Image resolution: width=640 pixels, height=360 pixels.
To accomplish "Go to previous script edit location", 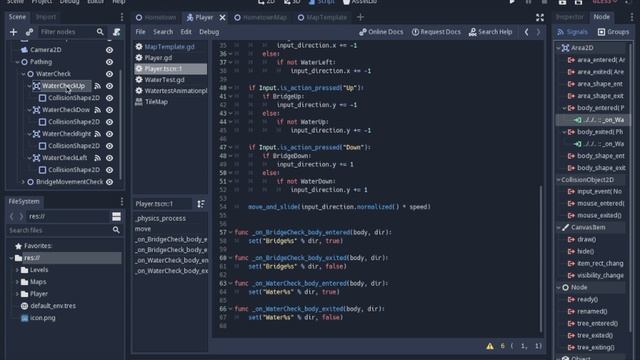I will [527, 32].
